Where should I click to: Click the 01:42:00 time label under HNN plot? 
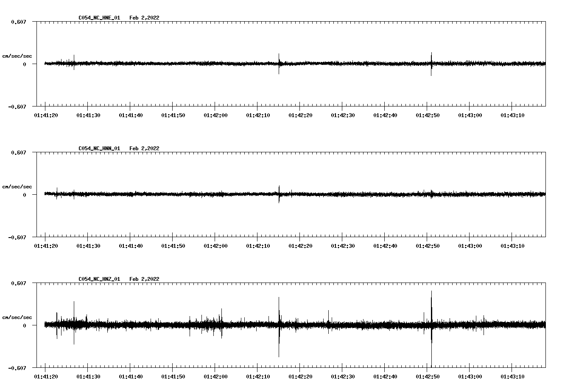tap(215, 246)
